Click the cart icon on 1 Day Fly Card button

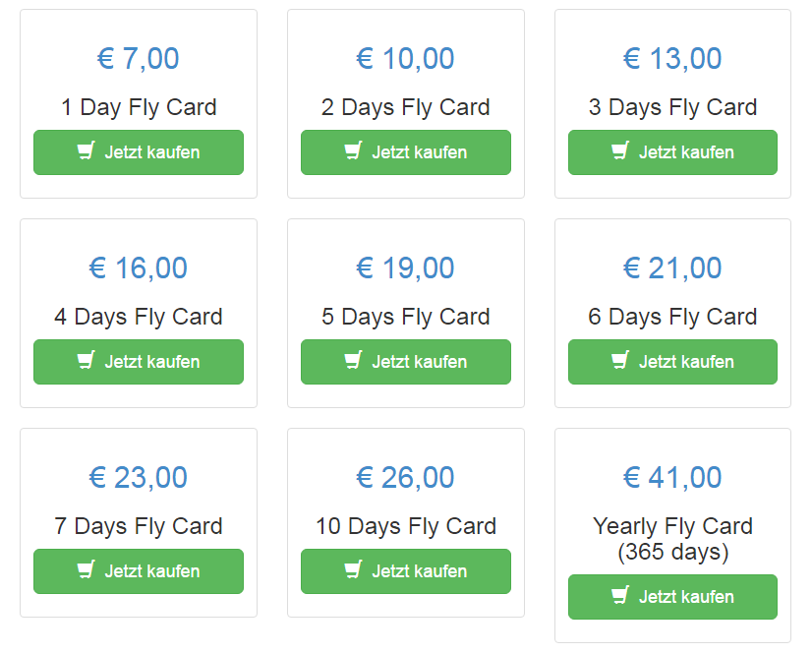[x=88, y=152]
